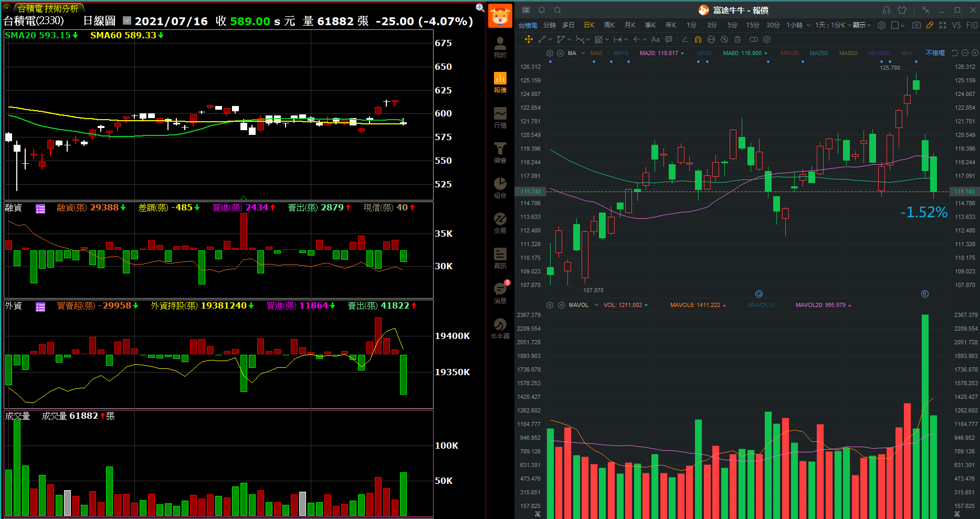Click zoom magnifier on 台積電 technical window

point(480,7)
